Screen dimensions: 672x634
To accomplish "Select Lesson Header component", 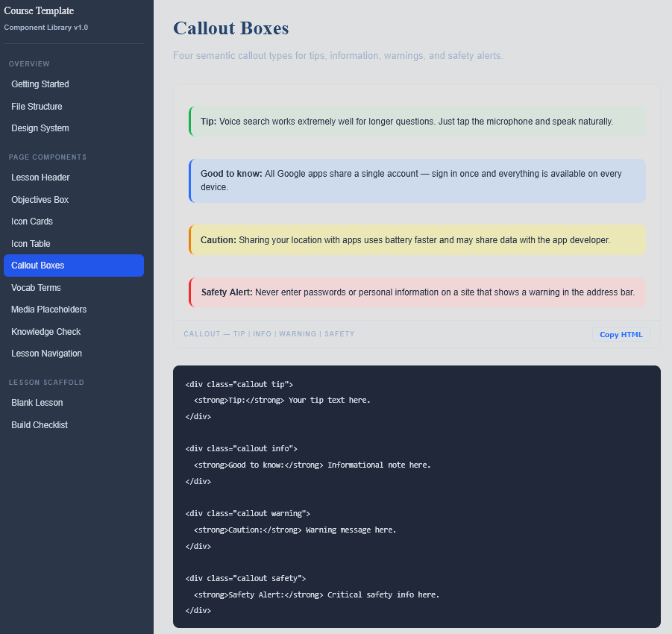I will [x=40, y=178].
